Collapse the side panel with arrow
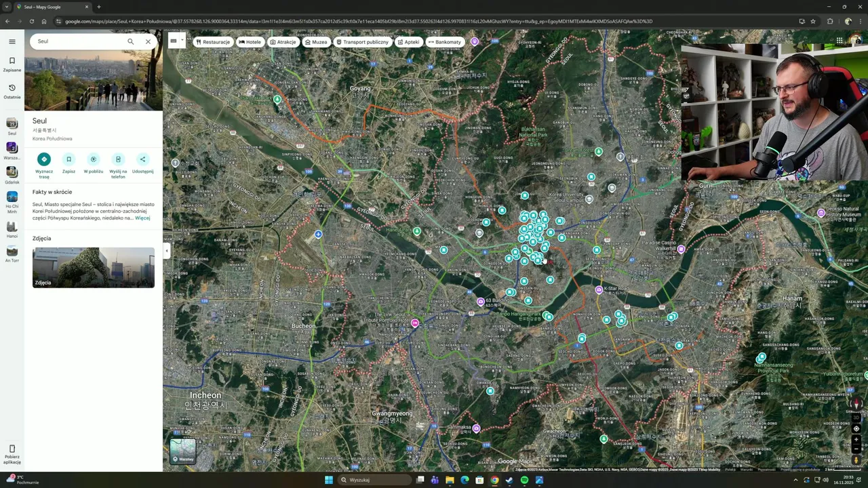This screenshot has height=488, width=868. point(166,251)
